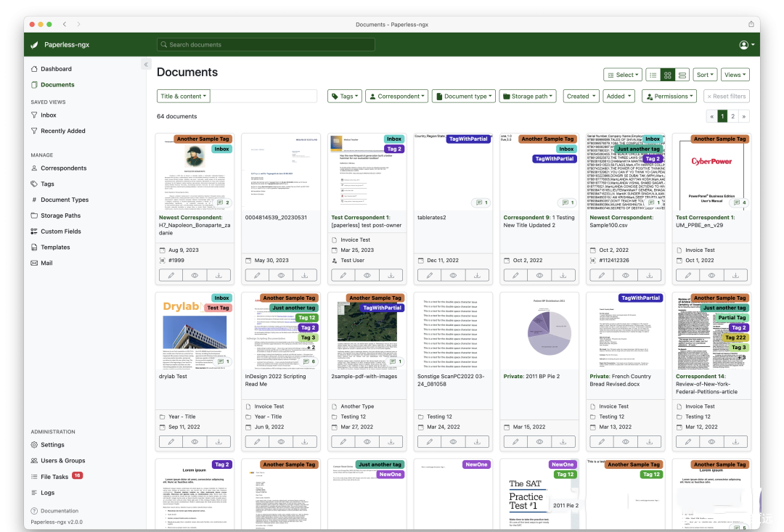Go to Correspondents management
The height and width of the screenshot is (532, 784).
[59, 168]
